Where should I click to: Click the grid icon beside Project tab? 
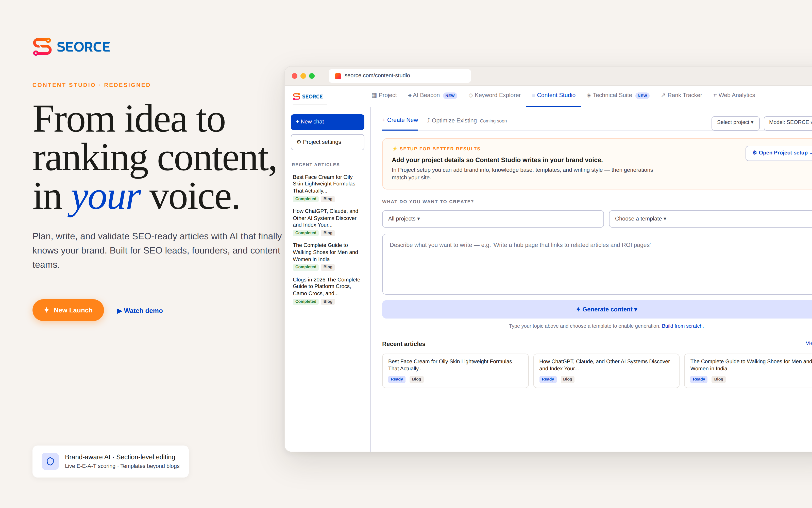pyautogui.click(x=374, y=96)
